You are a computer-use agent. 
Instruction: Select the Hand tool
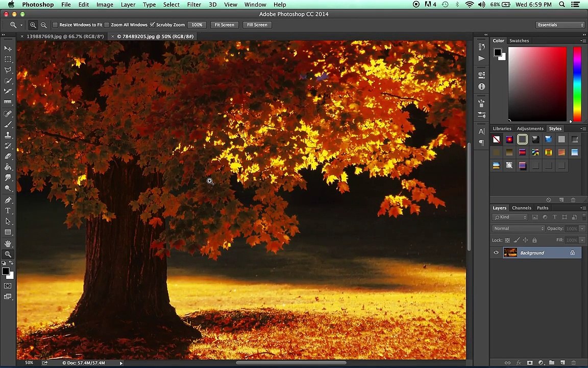(8, 244)
